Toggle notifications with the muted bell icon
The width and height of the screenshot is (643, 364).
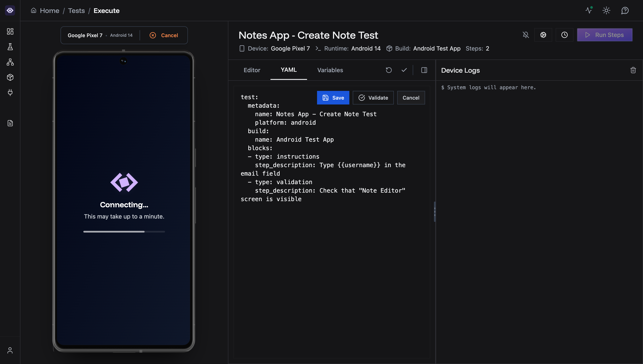pos(526,35)
